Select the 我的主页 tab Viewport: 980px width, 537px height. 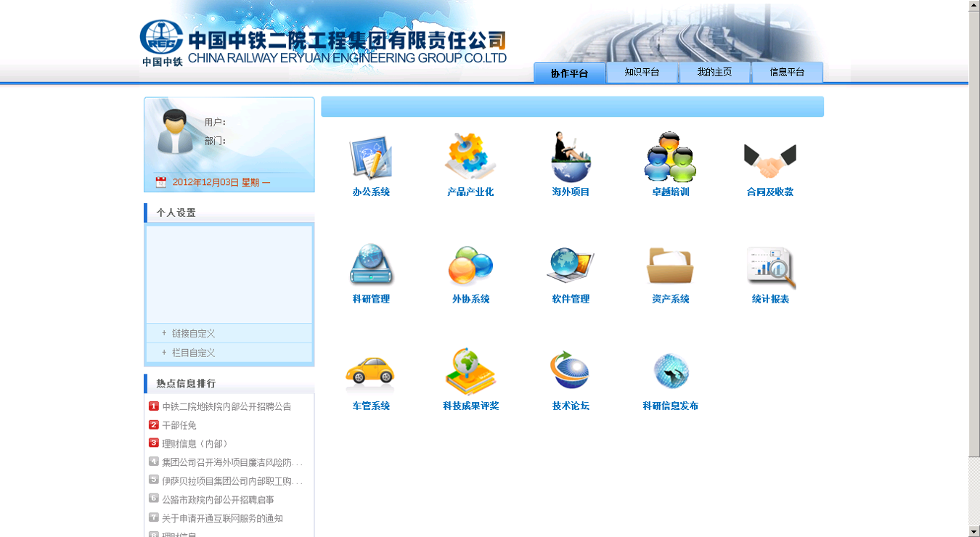[714, 73]
